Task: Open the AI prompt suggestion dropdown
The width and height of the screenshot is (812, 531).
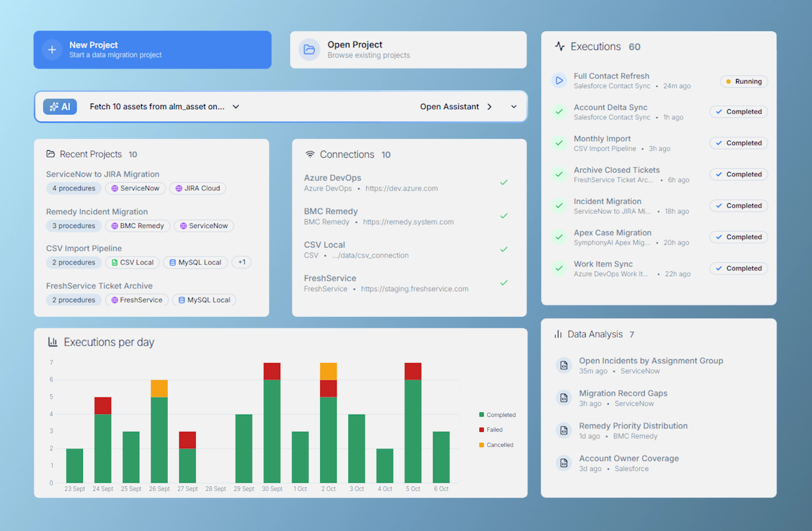Action: pyautogui.click(x=236, y=107)
